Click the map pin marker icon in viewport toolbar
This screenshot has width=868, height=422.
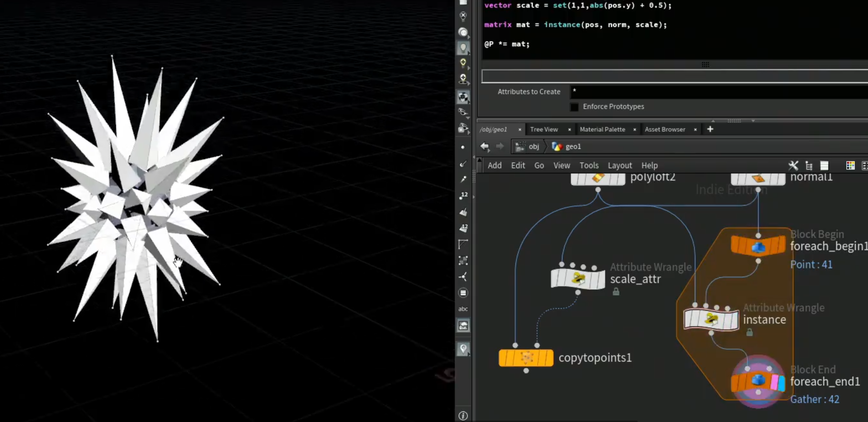pos(463,348)
